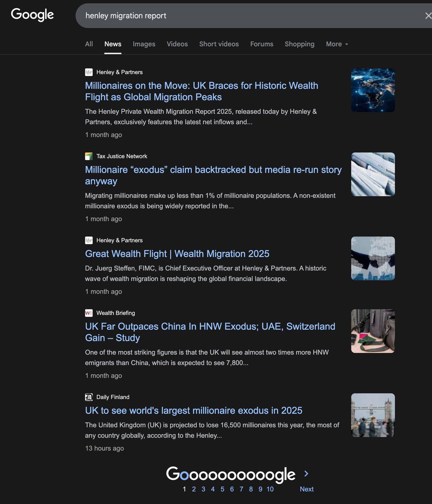The height and width of the screenshot is (504, 432).
Task: Go to results page 2
Action: click(x=194, y=489)
